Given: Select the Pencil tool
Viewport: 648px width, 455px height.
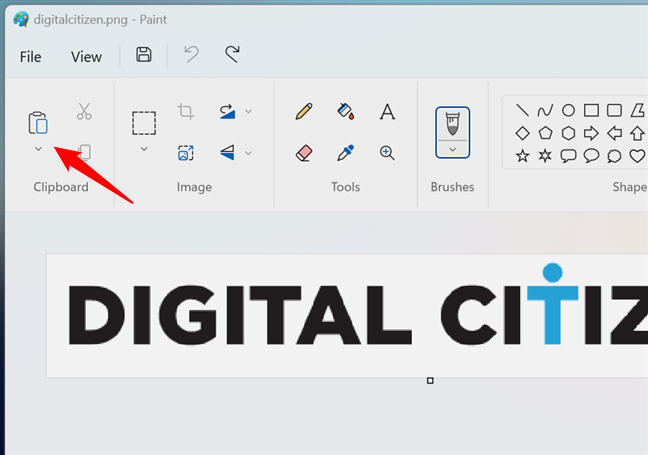Looking at the screenshot, I should [304, 111].
